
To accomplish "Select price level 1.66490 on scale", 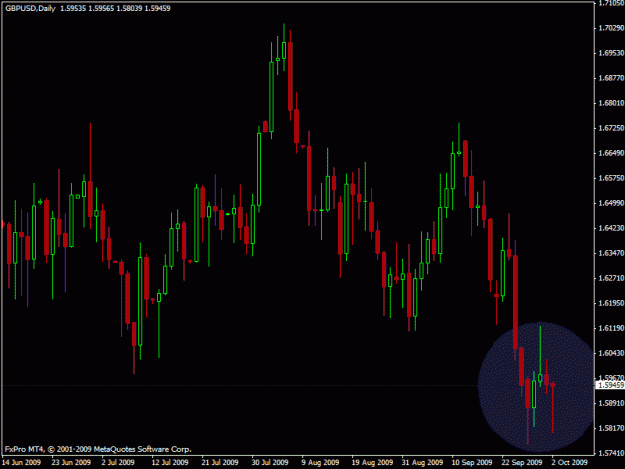I will pos(611,153).
